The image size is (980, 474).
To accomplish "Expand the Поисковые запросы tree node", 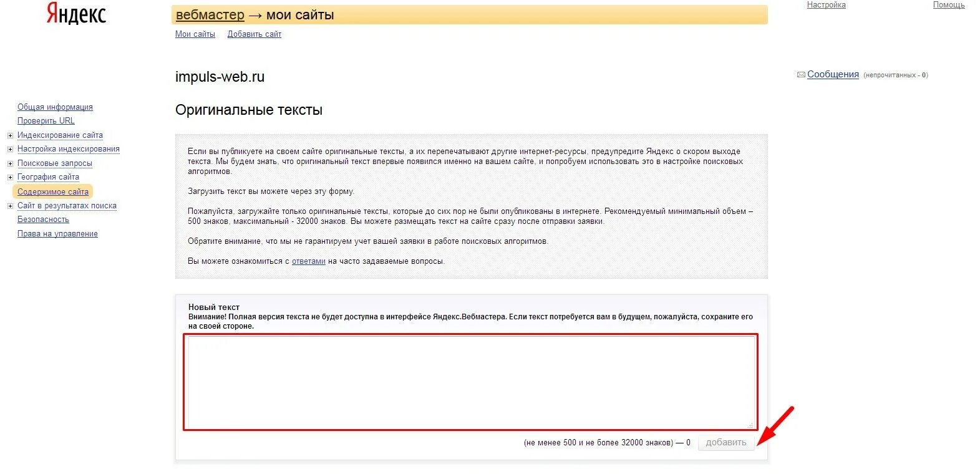I will (x=10, y=163).
